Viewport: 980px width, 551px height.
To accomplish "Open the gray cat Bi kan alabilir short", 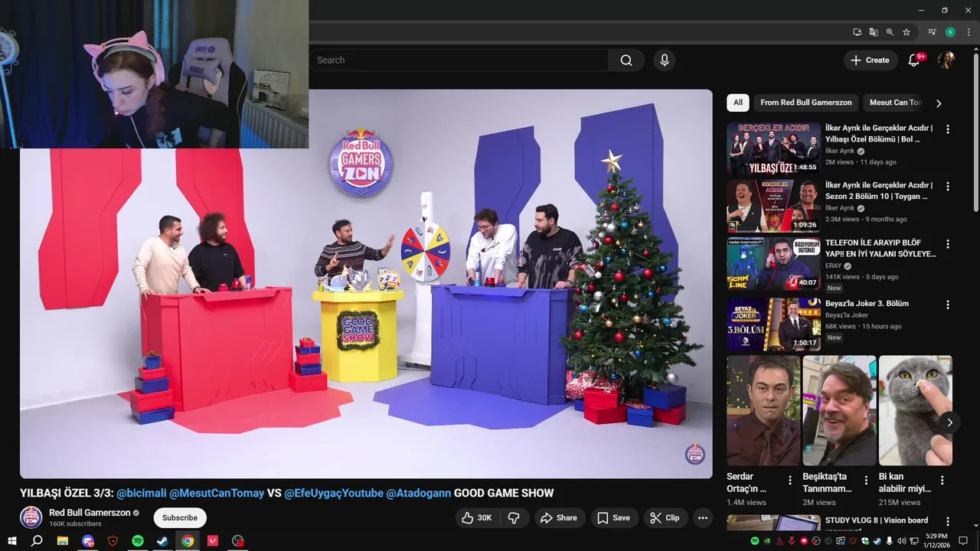I will click(915, 410).
